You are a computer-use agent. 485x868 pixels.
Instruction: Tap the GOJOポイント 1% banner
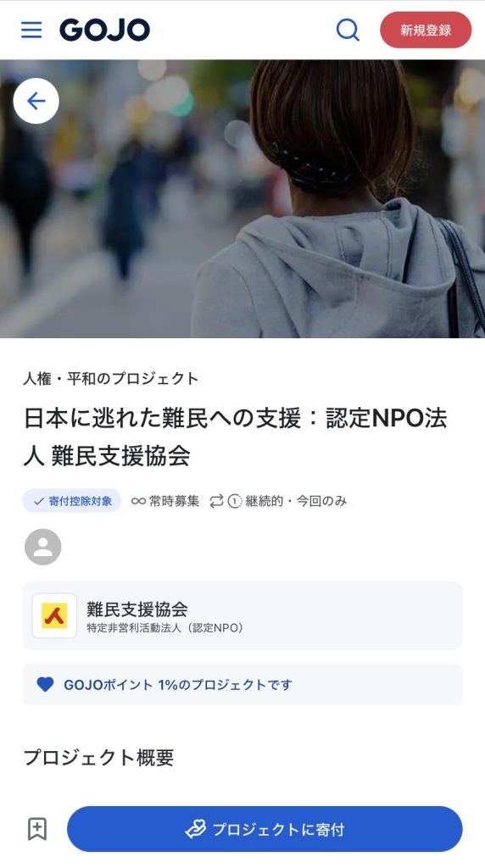pyautogui.click(x=242, y=685)
